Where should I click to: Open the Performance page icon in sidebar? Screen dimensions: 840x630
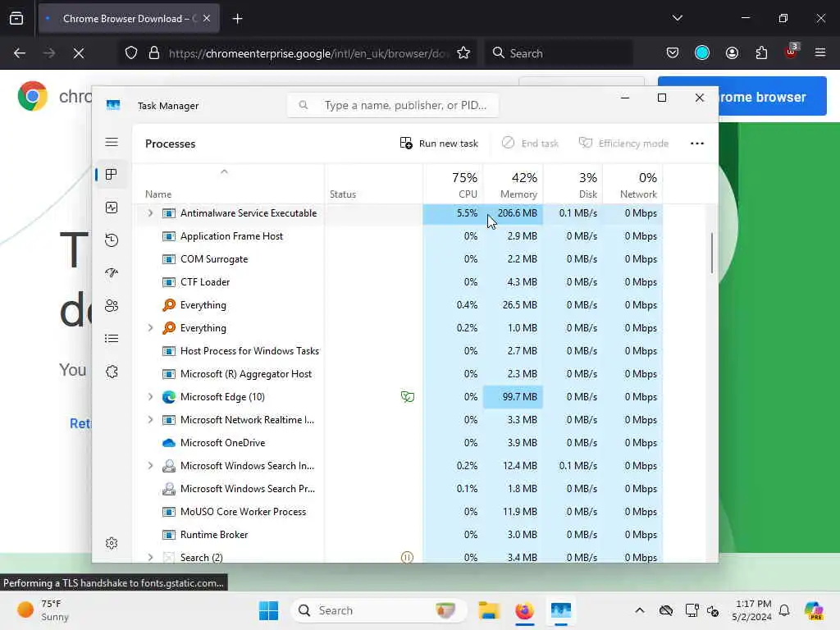(x=112, y=208)
